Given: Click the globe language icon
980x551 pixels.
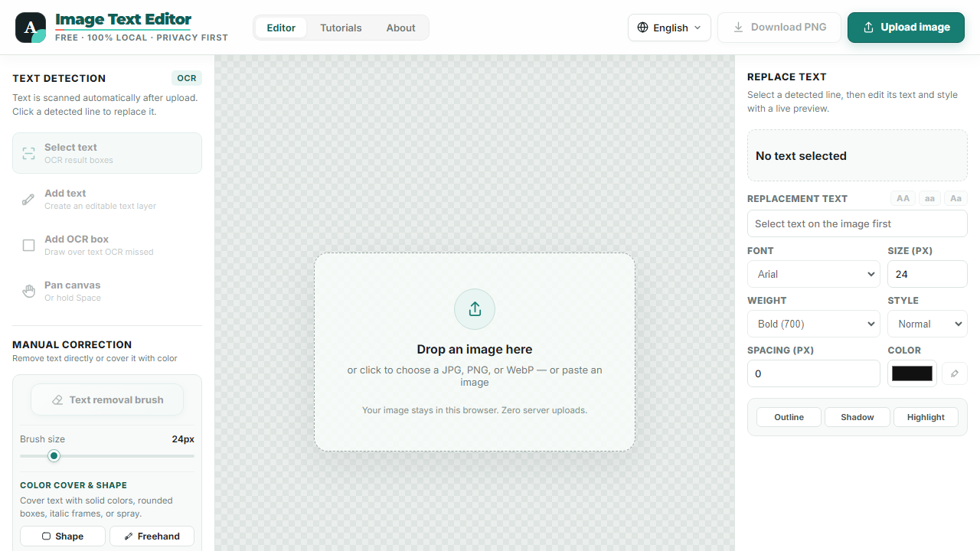Looking at the screenshot, I should 643,28.
